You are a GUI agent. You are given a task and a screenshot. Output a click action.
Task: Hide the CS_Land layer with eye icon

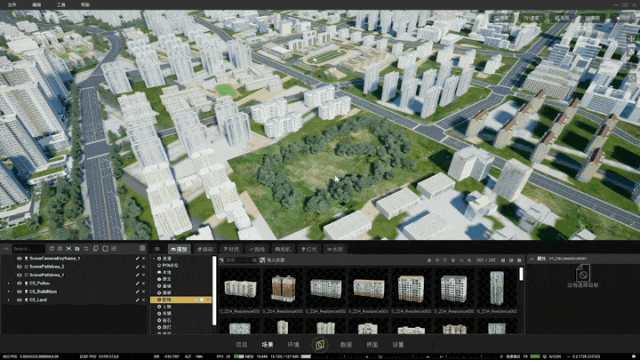click(19, 300)
